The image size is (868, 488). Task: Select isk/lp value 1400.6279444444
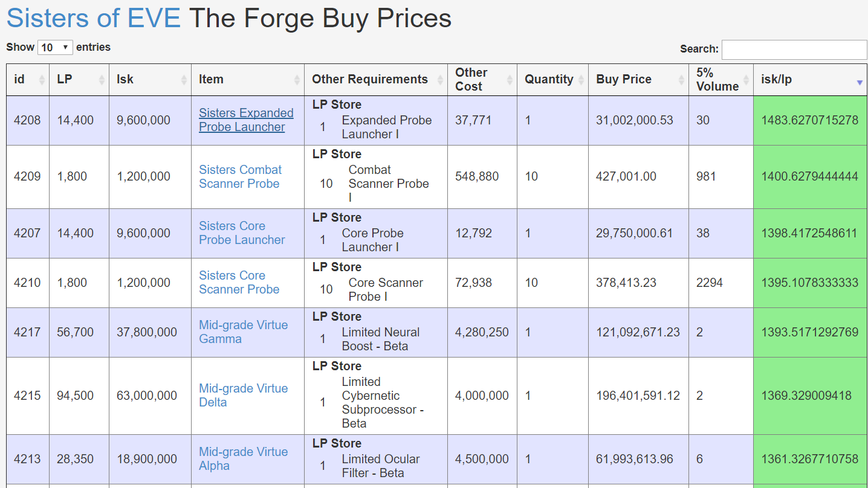tap(810, 176)
